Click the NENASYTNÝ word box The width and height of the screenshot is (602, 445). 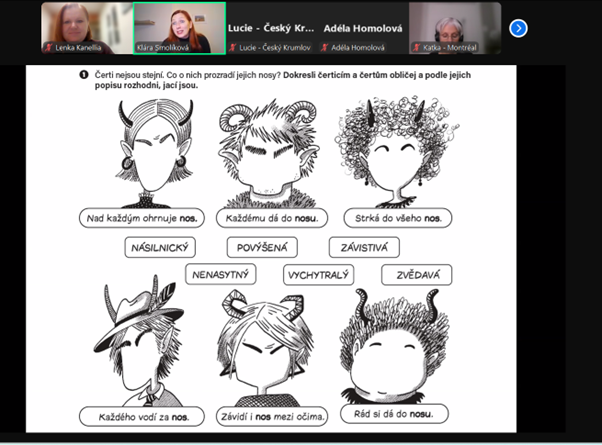219,274
